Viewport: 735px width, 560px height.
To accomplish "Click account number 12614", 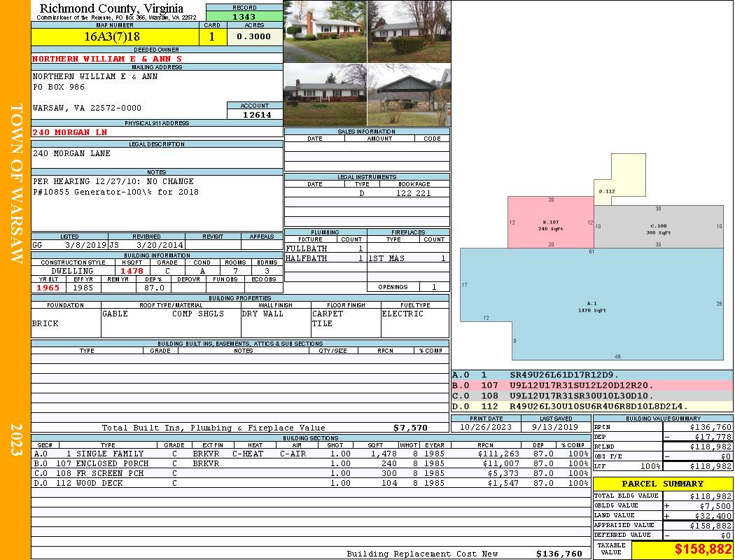I will pos(256,114).
